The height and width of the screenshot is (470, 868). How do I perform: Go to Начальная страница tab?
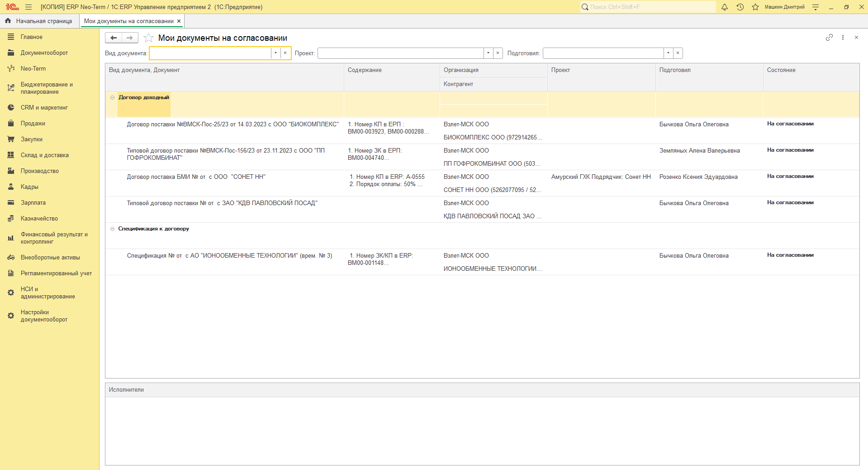click(39, 21)
